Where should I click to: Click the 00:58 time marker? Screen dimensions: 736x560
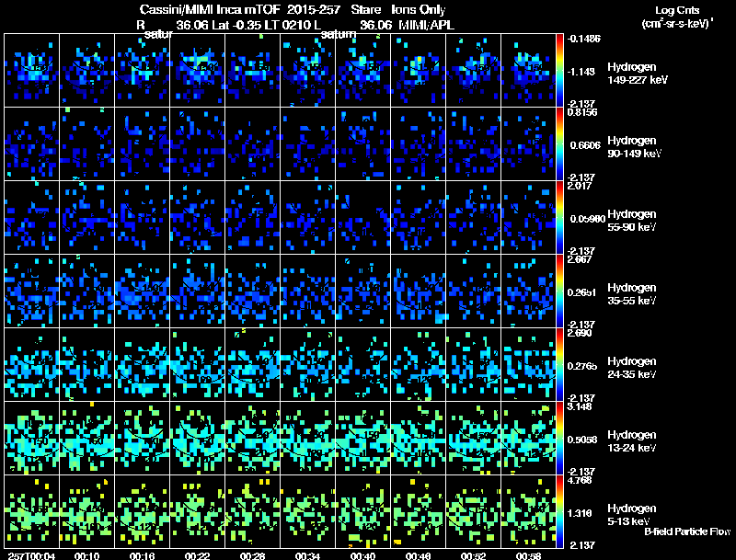pyautogui.click(x=528, y=555)
